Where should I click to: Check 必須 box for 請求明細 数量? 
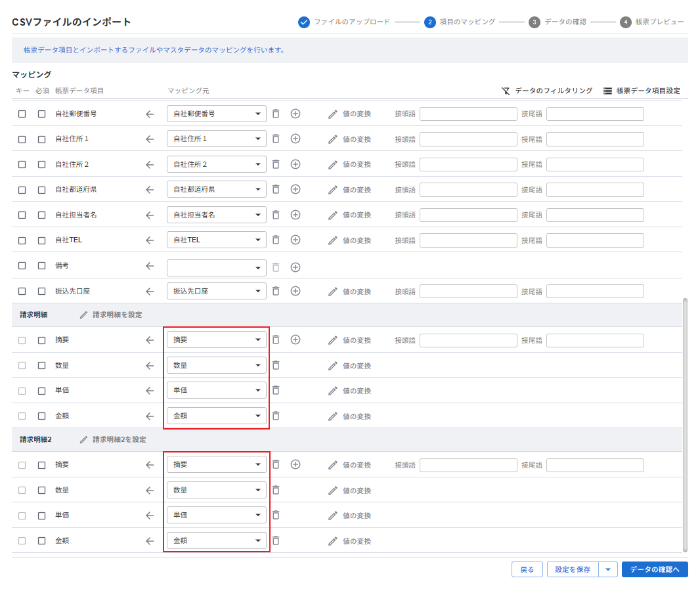pos(42,365)
